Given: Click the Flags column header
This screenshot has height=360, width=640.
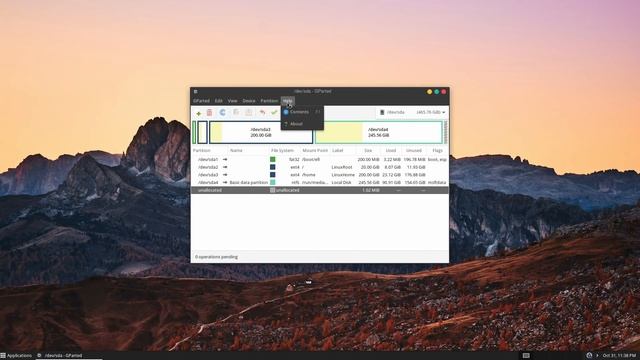Looking at the screenshot, I should point(437,151).
